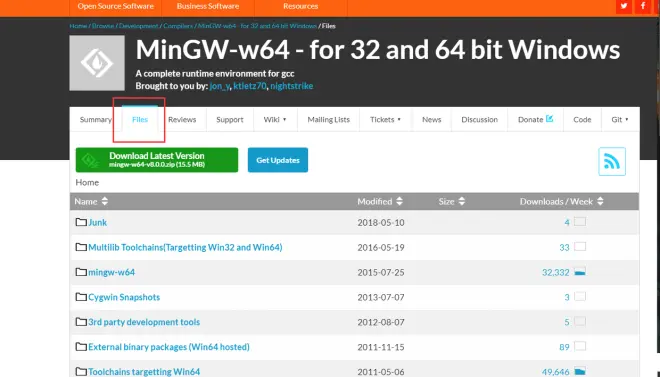Screen dimensions: 660x377
Task: Open the RSS feed icon
Action: [x=612, y=161]
